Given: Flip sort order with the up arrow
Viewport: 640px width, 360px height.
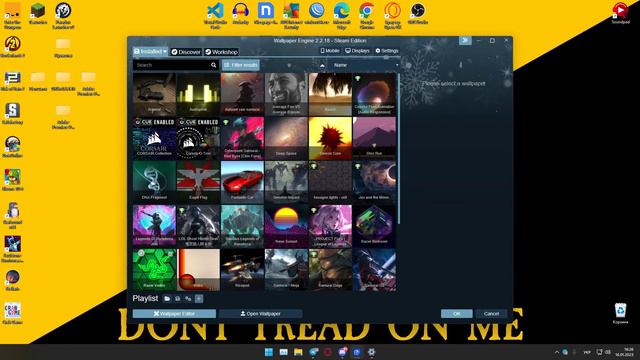Looking at the screenshot, I should [322, 65].
